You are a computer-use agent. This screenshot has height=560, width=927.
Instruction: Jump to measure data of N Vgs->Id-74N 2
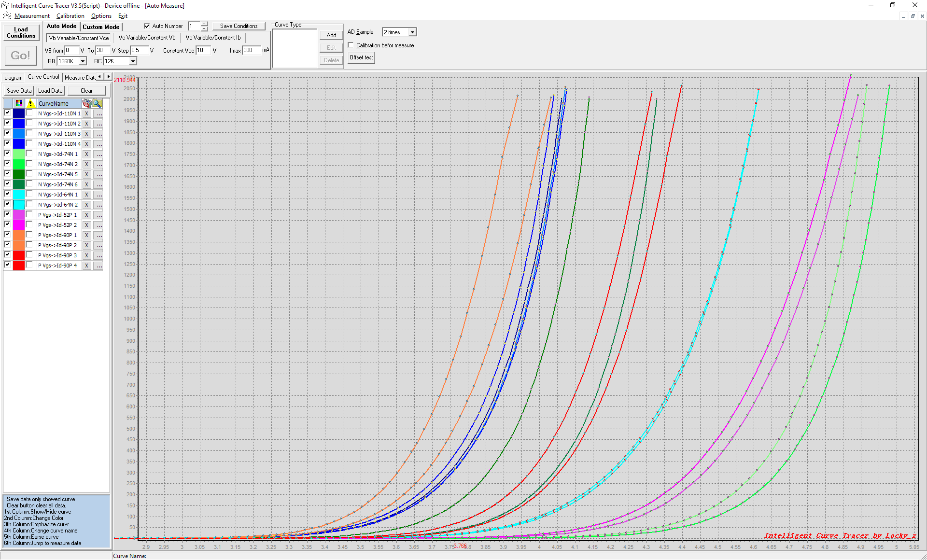click(98, 165)
